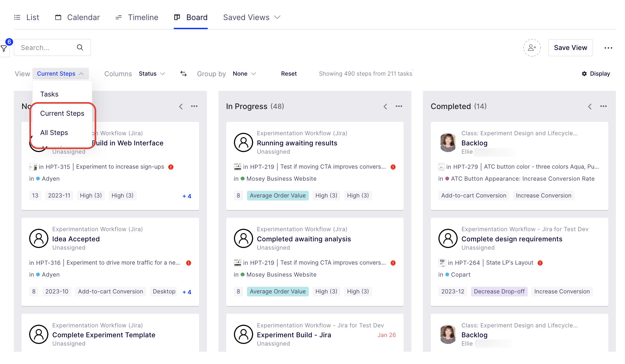Select Tasks in the view menu
Image resolution: width=625 pixels, height=364 pixels.
click(x=49, y=94)
